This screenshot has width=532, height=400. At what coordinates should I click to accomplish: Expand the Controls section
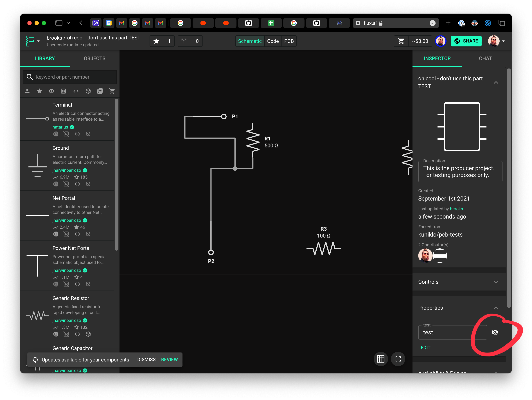pos(496,282)
